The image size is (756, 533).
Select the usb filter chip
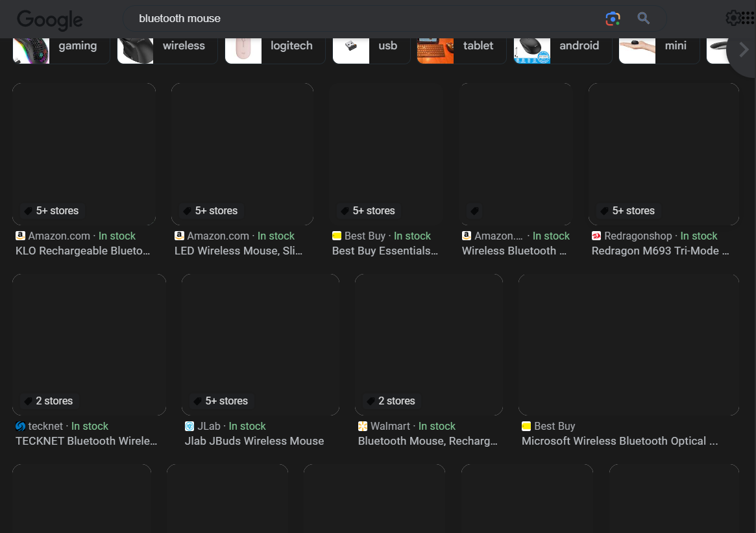[x=371, y=50]
